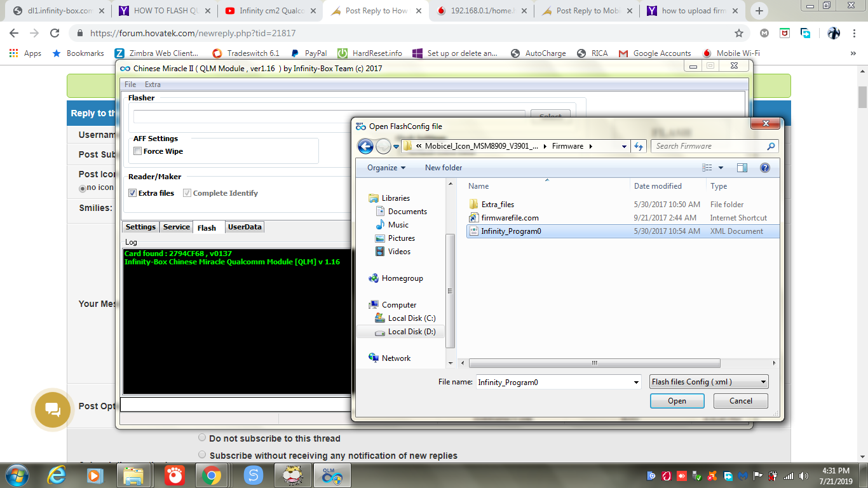Open the Chrome three-dot menu
This screenshot has width=868, height=488.
[x=855, y=33]
